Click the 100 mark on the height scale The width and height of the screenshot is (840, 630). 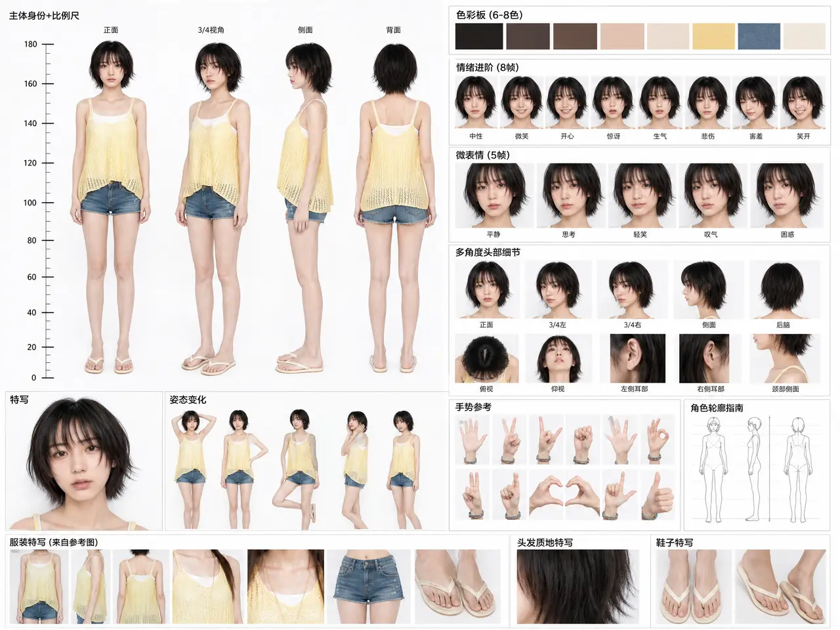30,202
